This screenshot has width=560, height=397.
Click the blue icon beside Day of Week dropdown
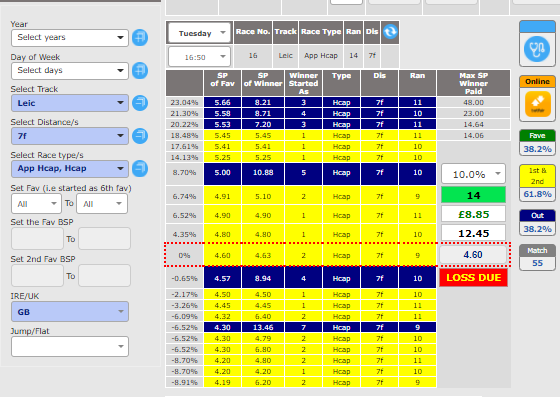click(x=140, y=70)
